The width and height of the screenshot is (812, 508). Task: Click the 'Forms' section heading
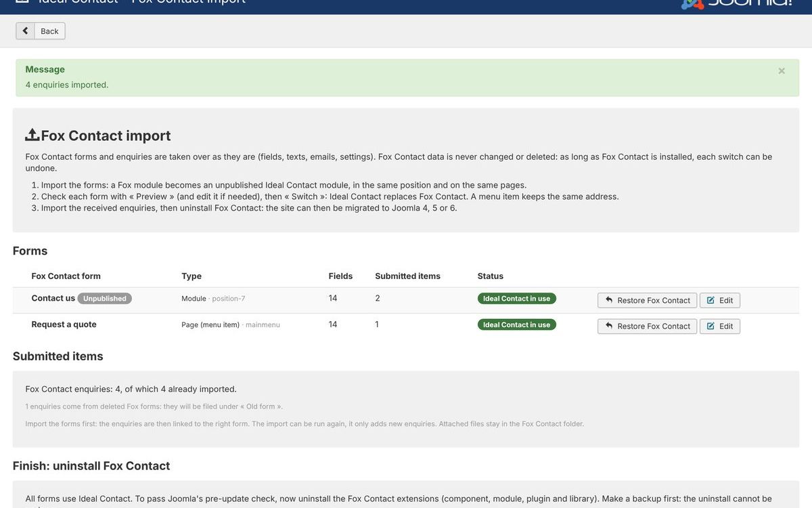click(x=30, y=251)
